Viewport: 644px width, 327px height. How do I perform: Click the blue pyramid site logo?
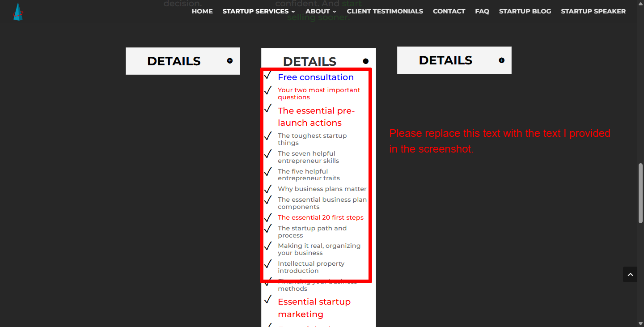(18, 12)
